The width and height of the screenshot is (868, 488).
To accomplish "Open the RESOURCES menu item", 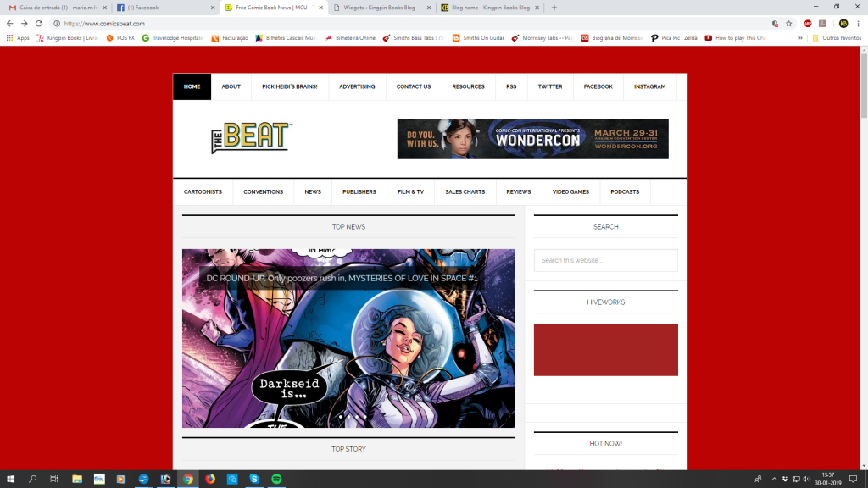I will coord(468,87).
